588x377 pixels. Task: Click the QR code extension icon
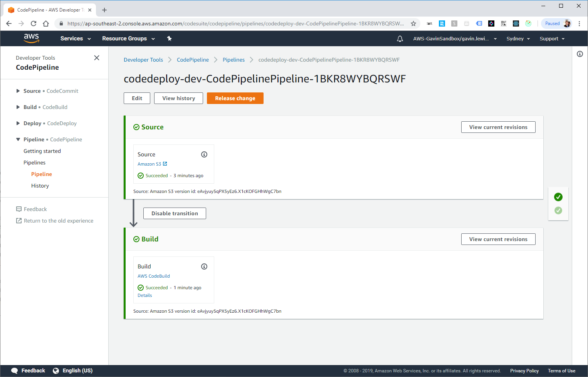(504, 23)
